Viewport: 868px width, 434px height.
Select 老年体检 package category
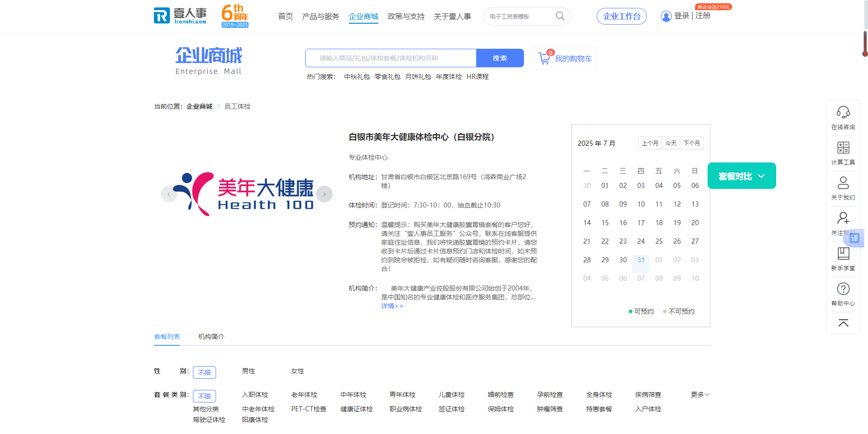coord(304,395)
